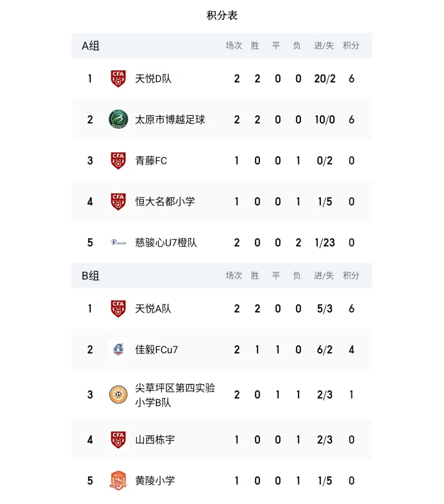The height and width of the screenshot is (504, 444).
Task: Click the 佳毅FCu7 team emblem
Action: [118, 349]
